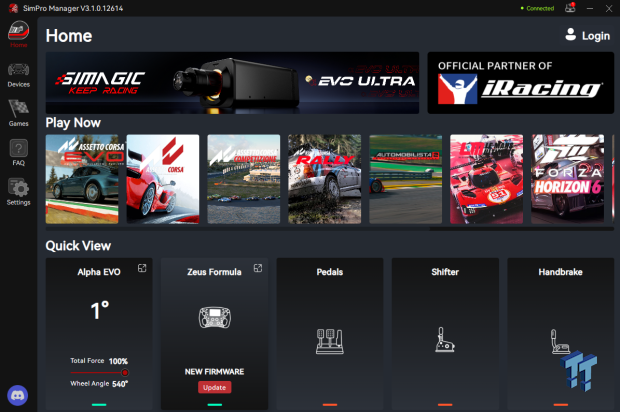Click the Connected status indicator
Viewport: 620px width, 412px height.
click(537, 8)
